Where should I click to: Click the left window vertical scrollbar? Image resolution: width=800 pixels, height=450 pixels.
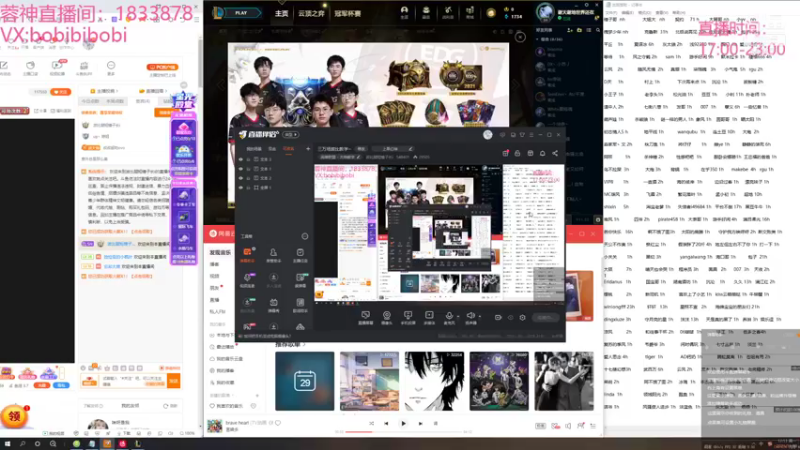tap(200, 62)
